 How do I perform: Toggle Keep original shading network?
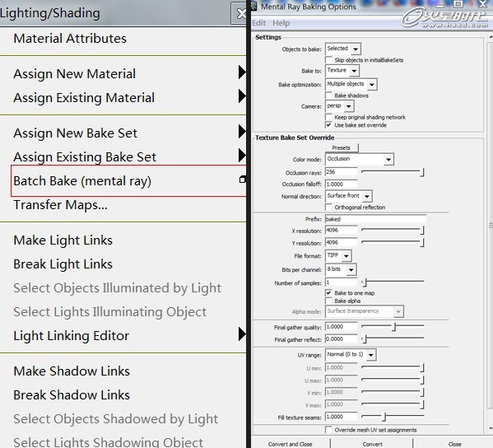(329, 117)
